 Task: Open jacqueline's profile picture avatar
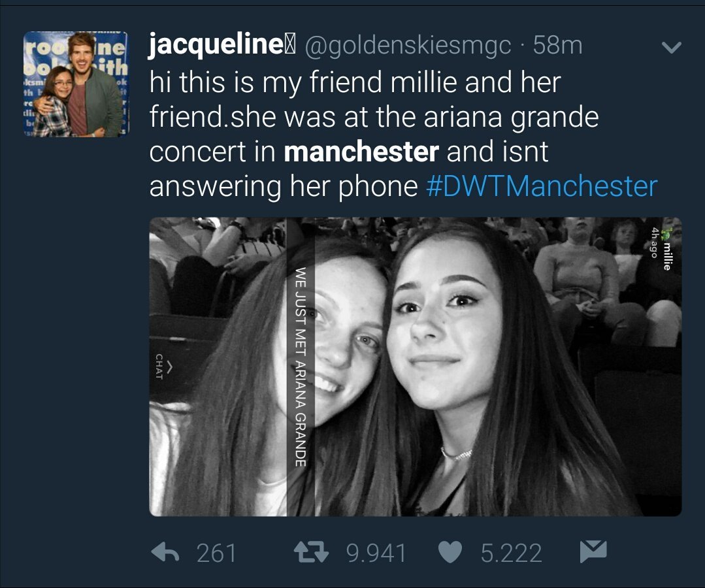(76, 84)
